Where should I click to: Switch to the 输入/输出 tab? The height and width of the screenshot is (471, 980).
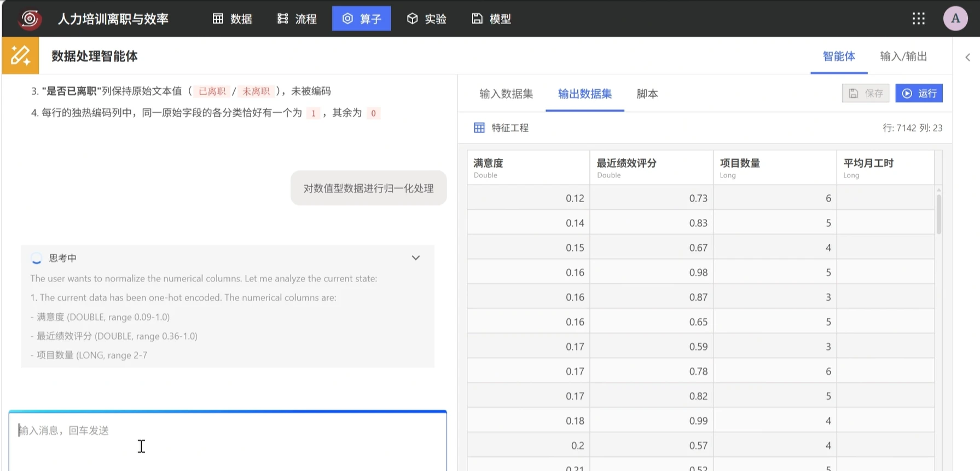(x=903, y=56)
